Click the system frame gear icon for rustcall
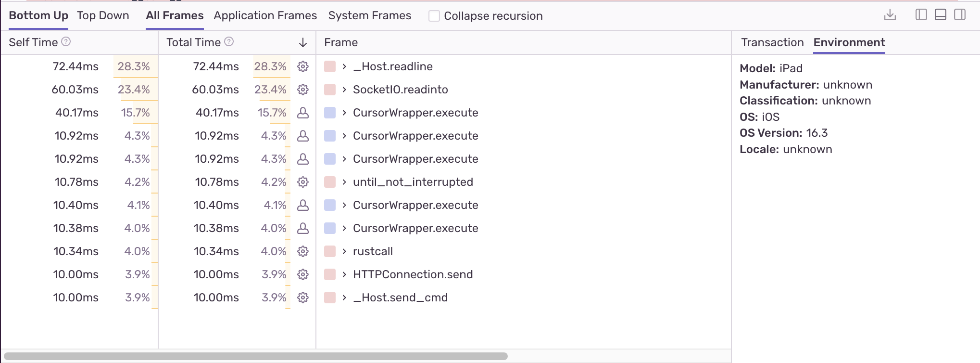The image size is (980, 363). (302, 251)
